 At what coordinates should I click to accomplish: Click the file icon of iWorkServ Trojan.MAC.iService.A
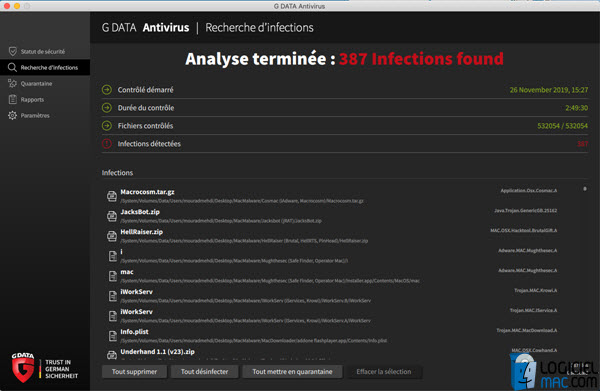(x=112, y=316)
